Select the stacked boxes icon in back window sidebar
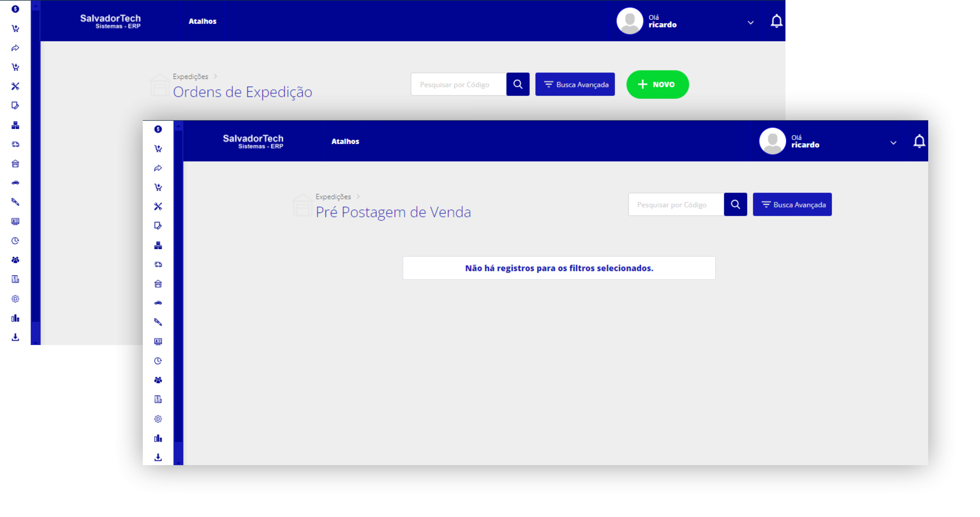The image size is (980, 517). [15, 125]
